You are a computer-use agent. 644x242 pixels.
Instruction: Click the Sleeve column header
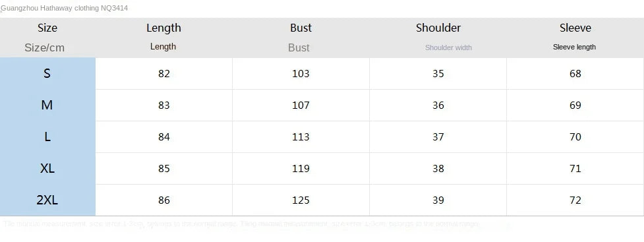pos(575,28)
